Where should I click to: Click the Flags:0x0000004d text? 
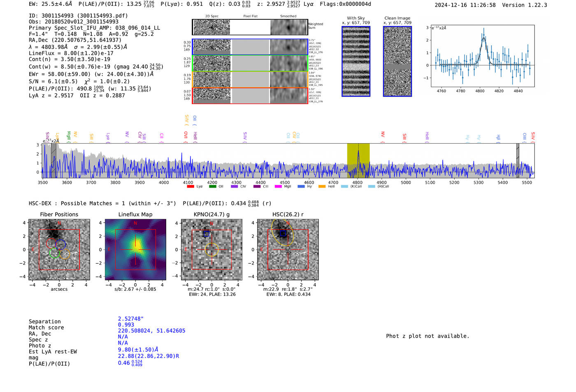pyautogui.click(x=345, y=4)
